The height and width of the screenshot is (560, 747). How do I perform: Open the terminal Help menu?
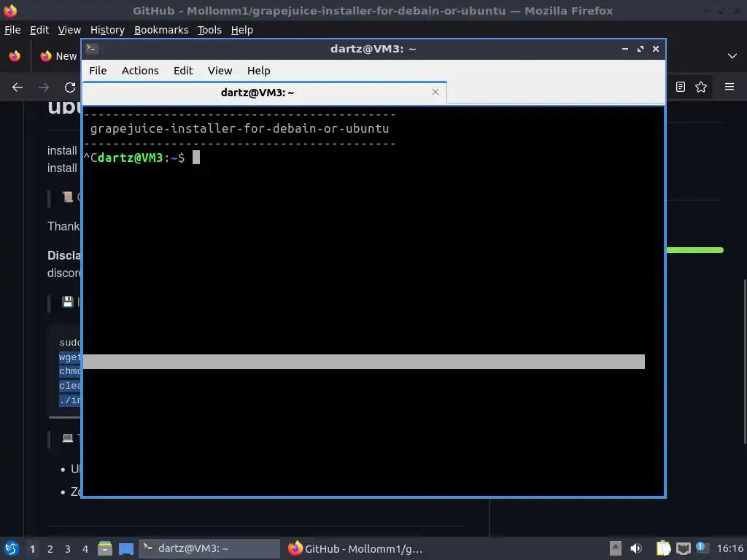(259, 71)
